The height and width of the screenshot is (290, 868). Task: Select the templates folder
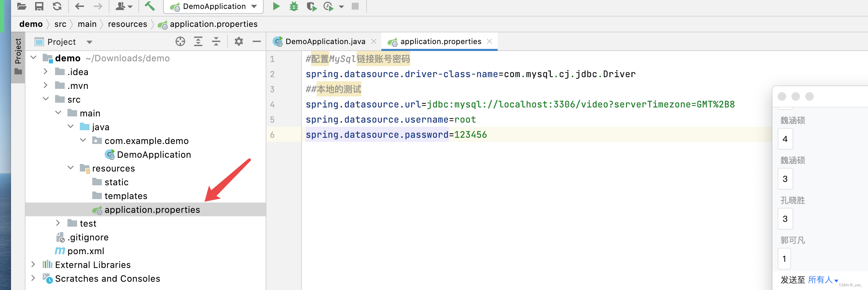(120, 196)
